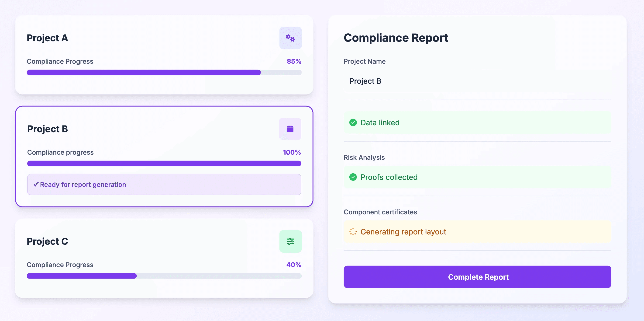
Task: Click the 85% label on Project A
Action: point(294,61)
